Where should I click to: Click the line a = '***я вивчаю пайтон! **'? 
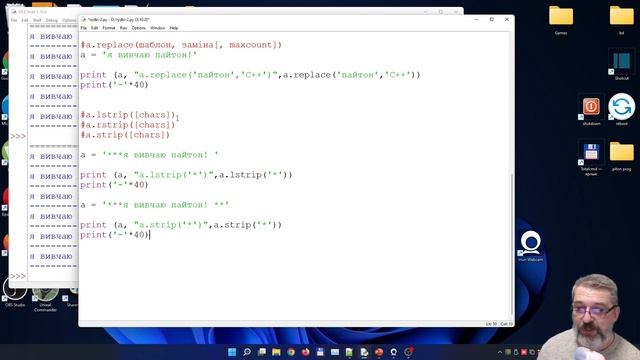154,205
